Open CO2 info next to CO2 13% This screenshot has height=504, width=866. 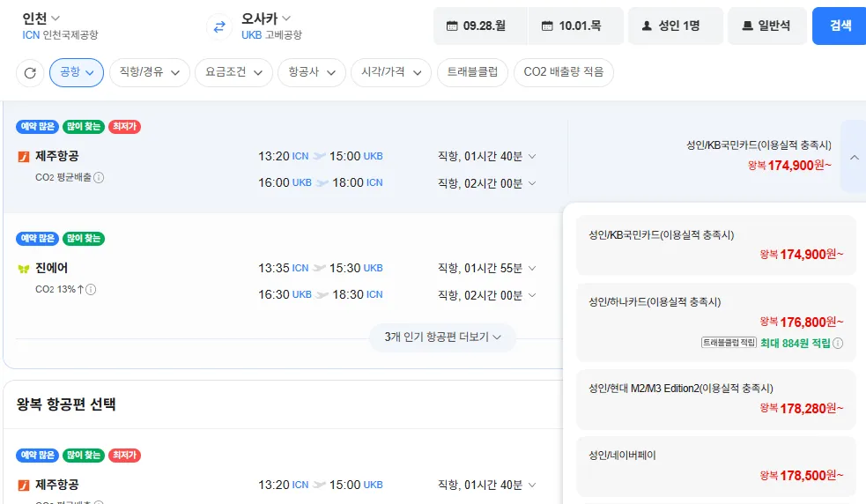(x=91, y=289)
